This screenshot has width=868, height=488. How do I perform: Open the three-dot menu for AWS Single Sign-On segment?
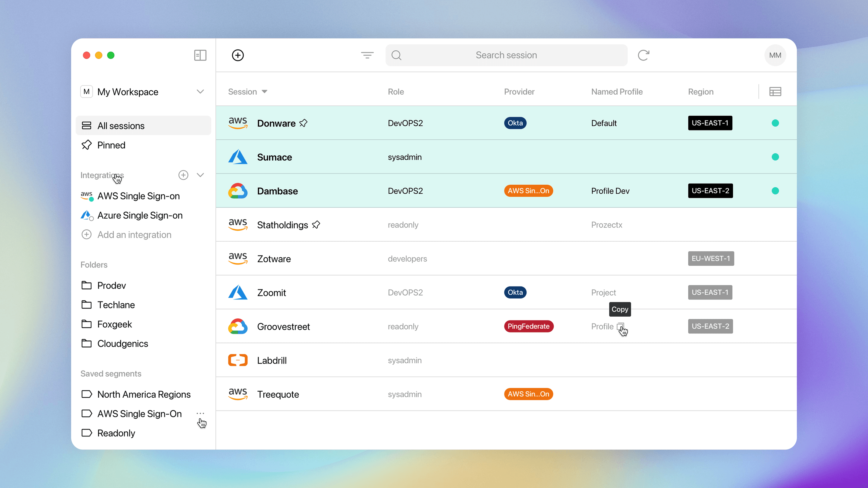(x=200, y=413)
